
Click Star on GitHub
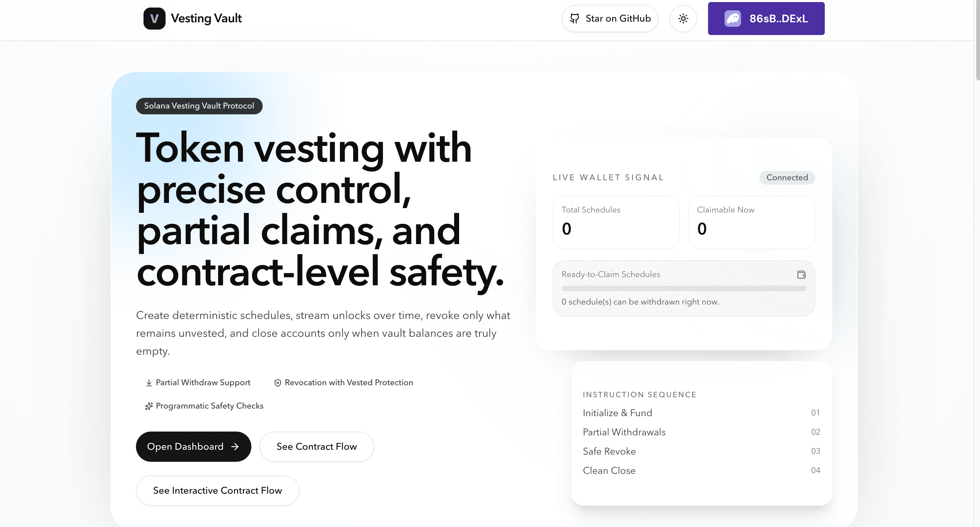pos(610,18)
